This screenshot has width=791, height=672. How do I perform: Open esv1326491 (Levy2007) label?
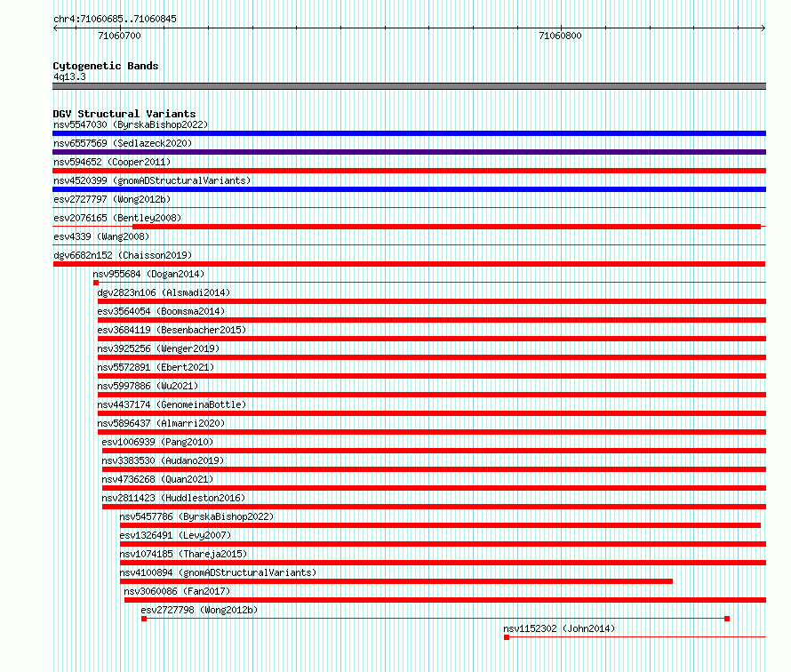click(175, 535)
